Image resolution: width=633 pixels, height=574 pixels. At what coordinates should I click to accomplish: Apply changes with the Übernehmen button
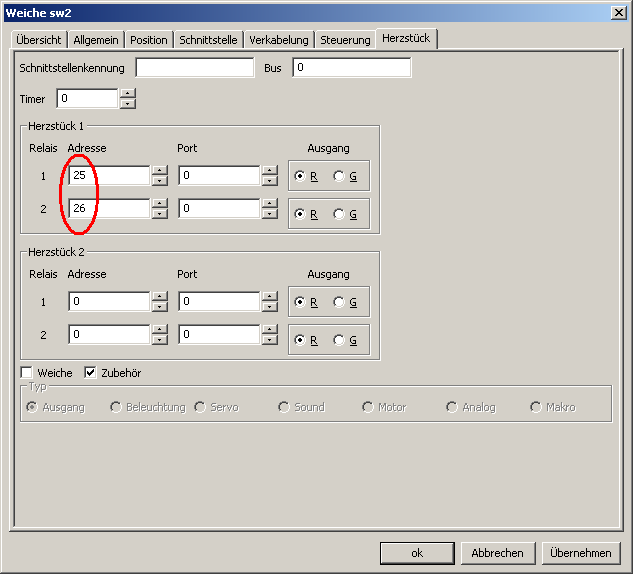point(580,553)
